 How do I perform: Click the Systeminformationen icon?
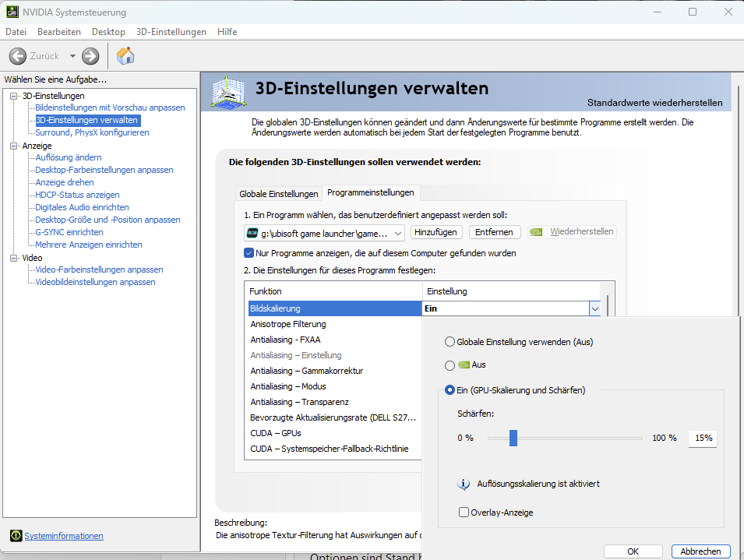coord(16,535)
